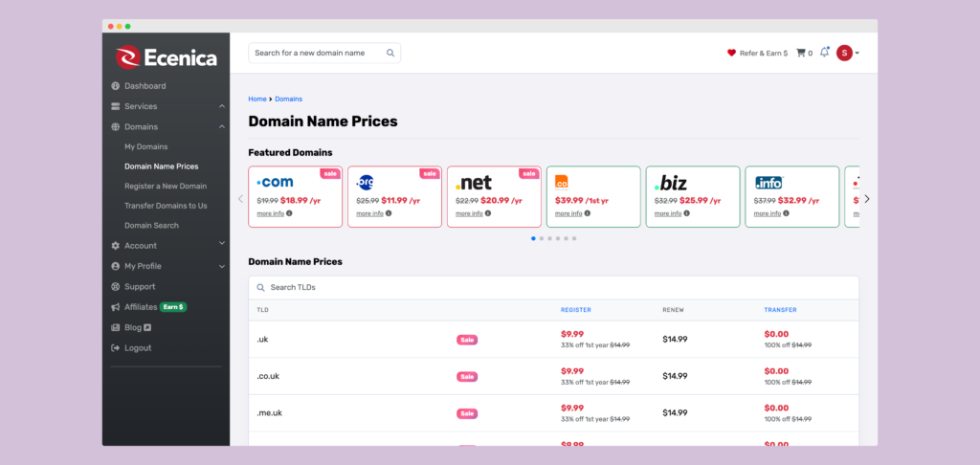Collapse the Services section chevron
This screenshot has height=465, width=980.
point(222,106)
